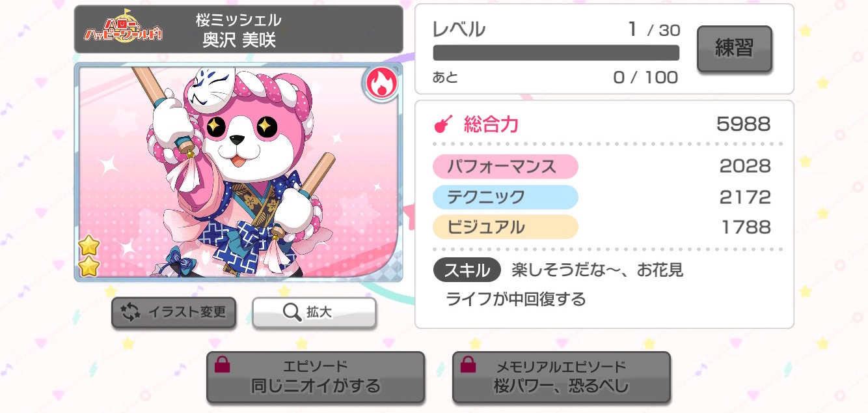Click the level experience progress bar
The height and width of the screenshot is (413, 868).
point(556,53)
